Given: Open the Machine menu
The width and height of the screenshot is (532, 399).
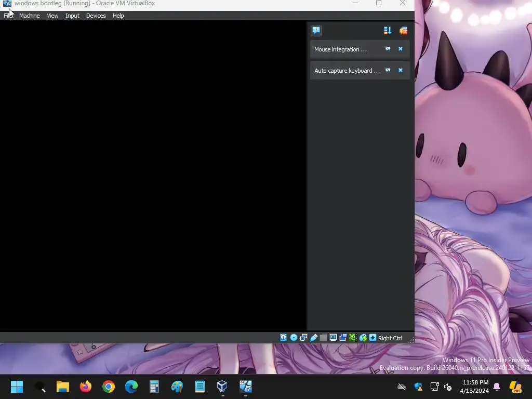Looking at the screenshot, I should (x=29, y=16).
